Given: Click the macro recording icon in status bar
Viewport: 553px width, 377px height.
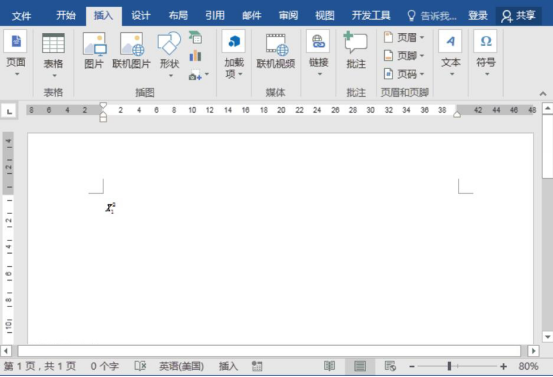Looking at the screenshot, I should click(x=257, y=366).
